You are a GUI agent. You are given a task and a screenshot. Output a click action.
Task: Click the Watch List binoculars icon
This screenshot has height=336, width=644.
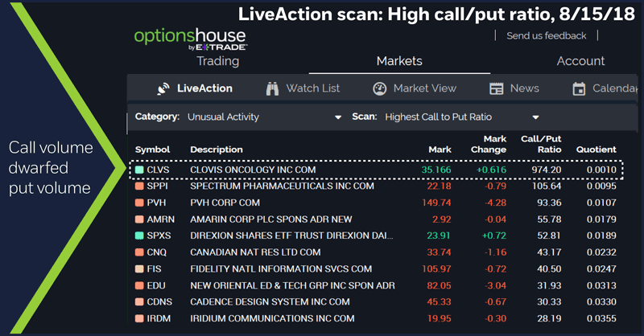(x=271, y=88)
